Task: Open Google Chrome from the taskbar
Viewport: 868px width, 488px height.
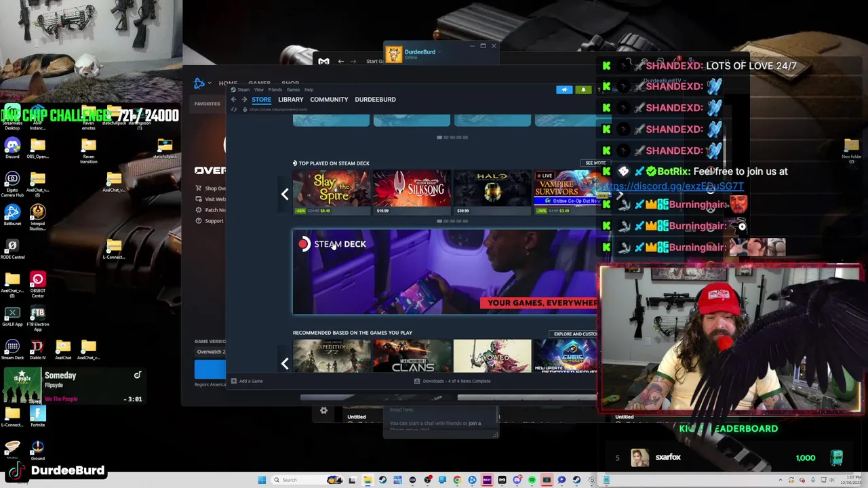Action: (457, 480)
